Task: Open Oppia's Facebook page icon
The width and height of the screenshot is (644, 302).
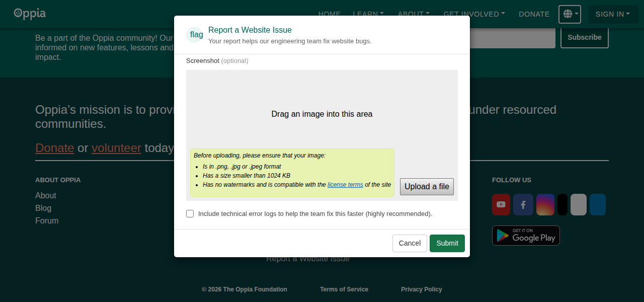Action: (523, 204)
